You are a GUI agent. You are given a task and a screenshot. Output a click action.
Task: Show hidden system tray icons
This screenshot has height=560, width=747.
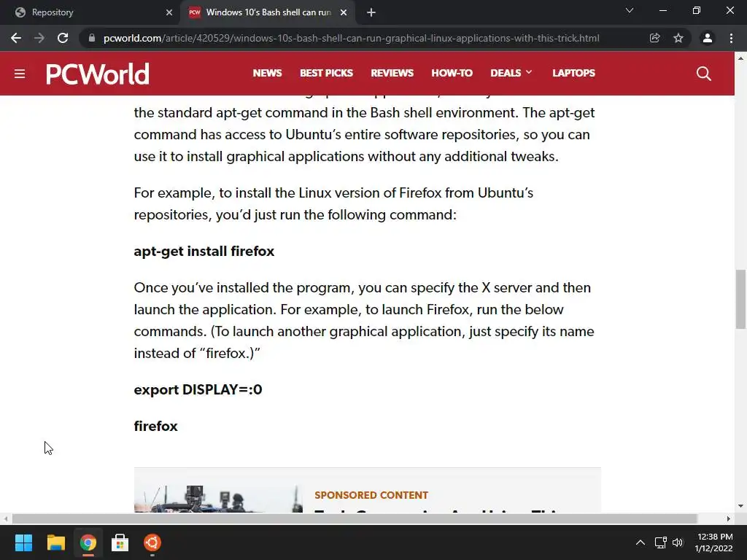click(640, 542)
